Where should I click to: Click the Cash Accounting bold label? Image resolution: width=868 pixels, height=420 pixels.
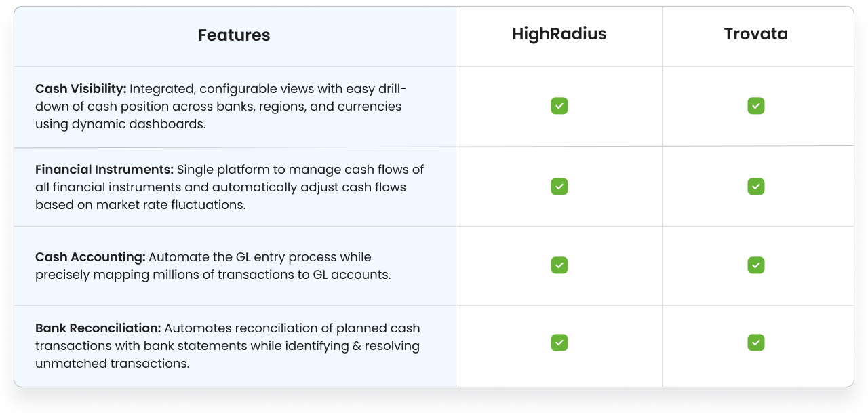90,257
